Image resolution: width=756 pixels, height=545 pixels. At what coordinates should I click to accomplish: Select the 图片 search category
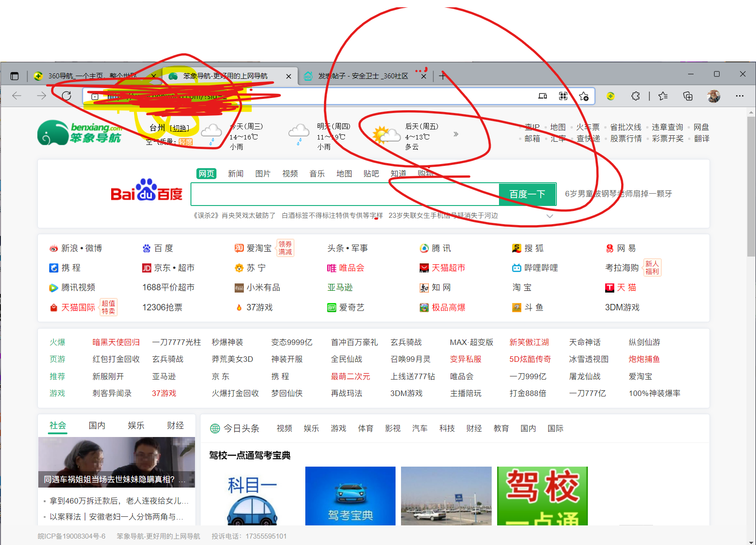(x=262, y=174)
